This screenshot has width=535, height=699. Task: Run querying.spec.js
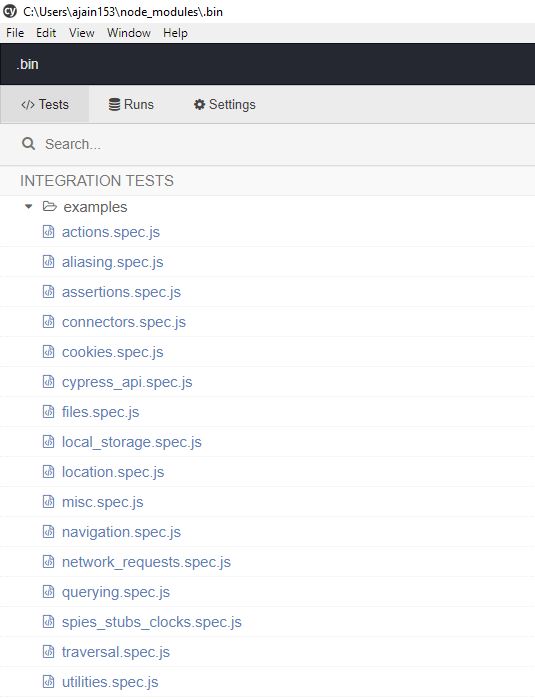116,592
